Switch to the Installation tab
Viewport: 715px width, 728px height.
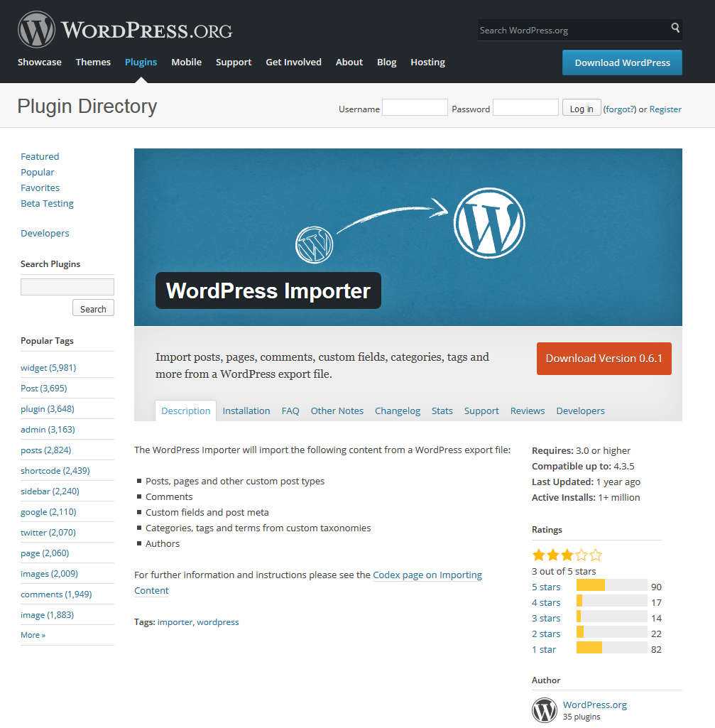246,411
